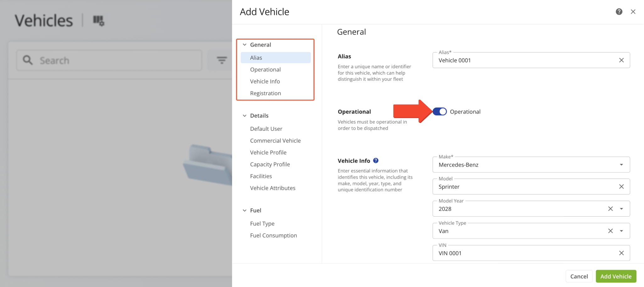Clear the VIN field value
The height and width of the screenshot is (287, 644).
point(621,253)
